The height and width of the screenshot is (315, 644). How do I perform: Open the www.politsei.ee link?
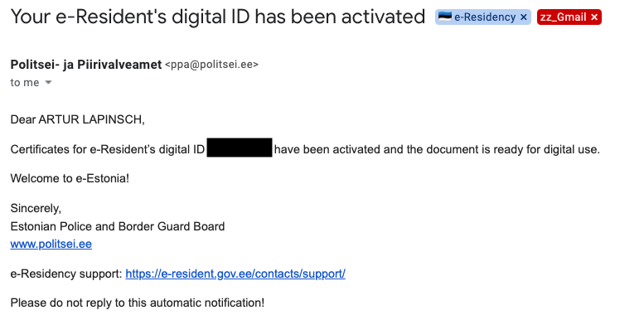[51, 245]
